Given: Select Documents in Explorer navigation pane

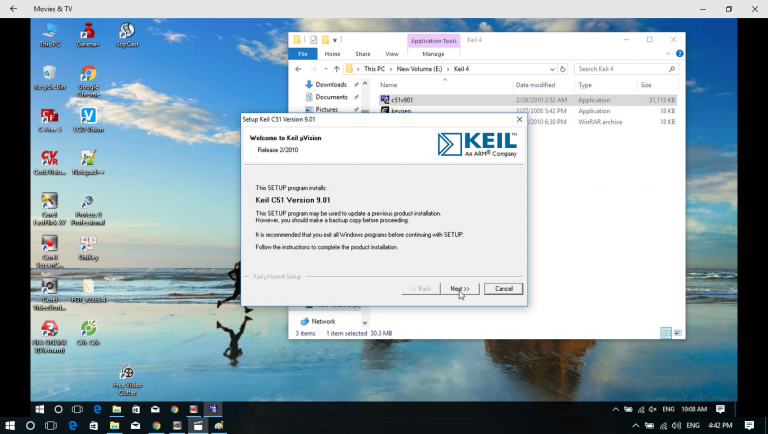Looking at the screenshot, I should (331, 97).
